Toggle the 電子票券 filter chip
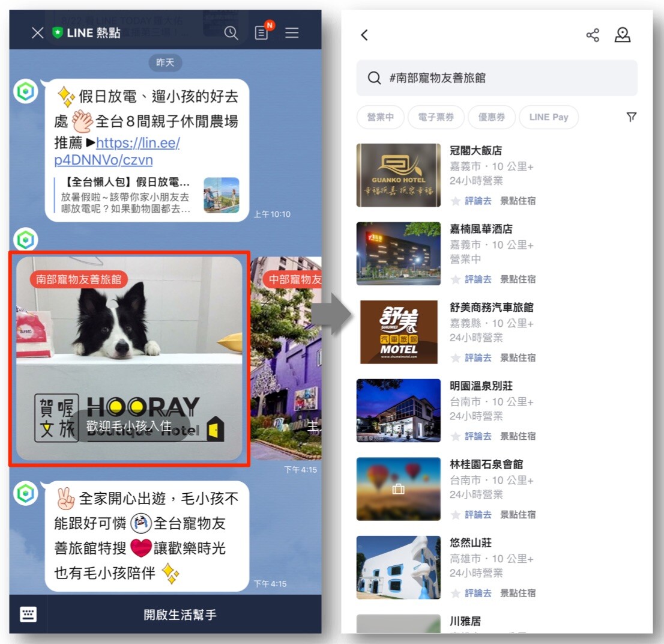This screenshot has width=664, height=644. (x=436, y=117)
